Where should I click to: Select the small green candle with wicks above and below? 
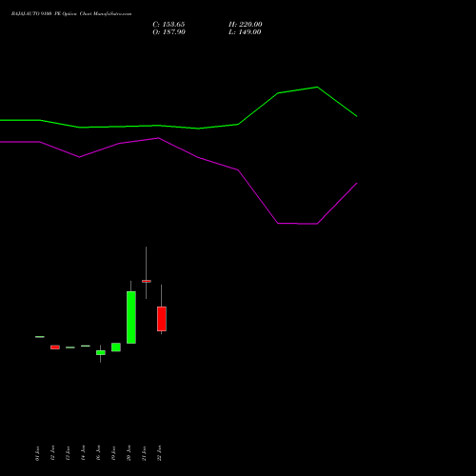[x=101, y=352]
